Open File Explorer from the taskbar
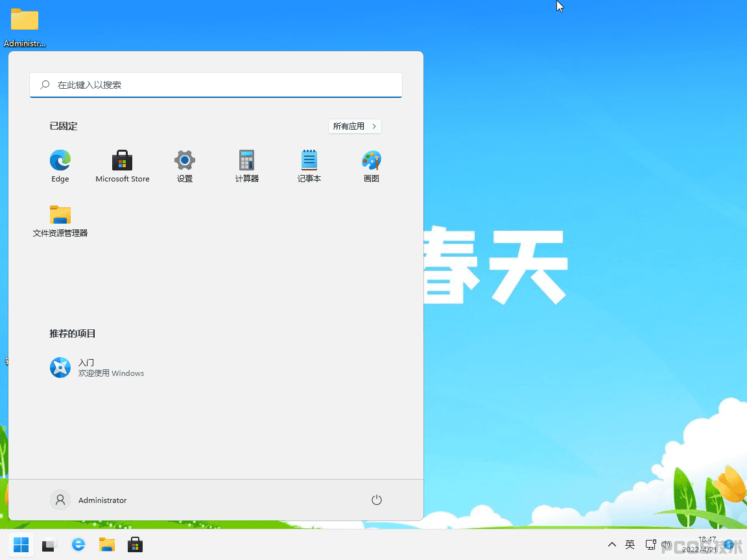The width and height of the screenshot is (747, 560). (107, 544)
